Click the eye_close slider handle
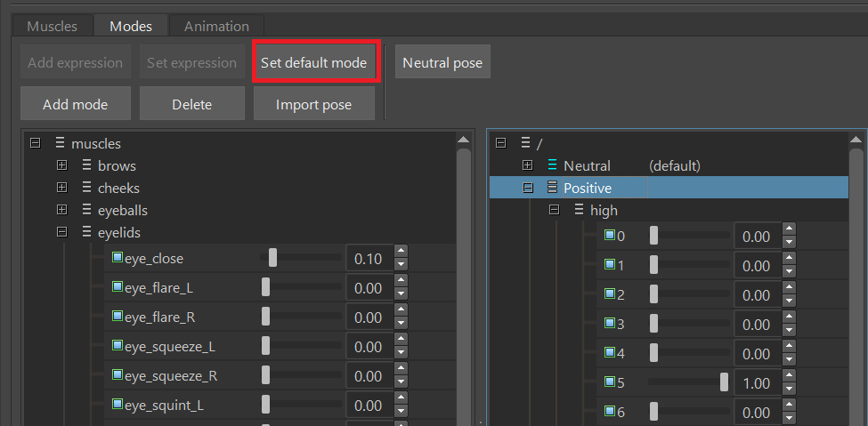868x426 pixels. point(272,258)
